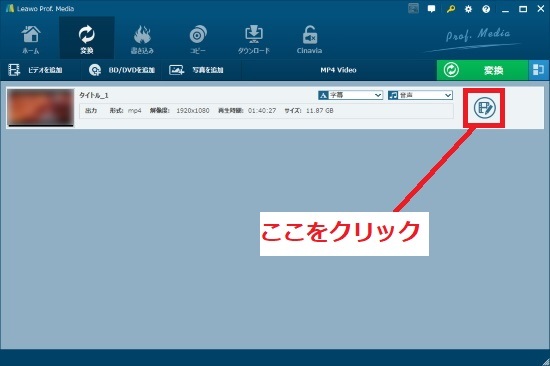550x366 pixels.
Task: Click Add BD/DVD (BD/DVDを追加) button
Action: coord(121,70)
